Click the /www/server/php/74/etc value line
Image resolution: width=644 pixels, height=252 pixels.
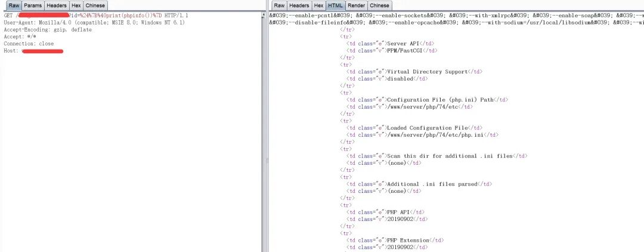(410, 106)
